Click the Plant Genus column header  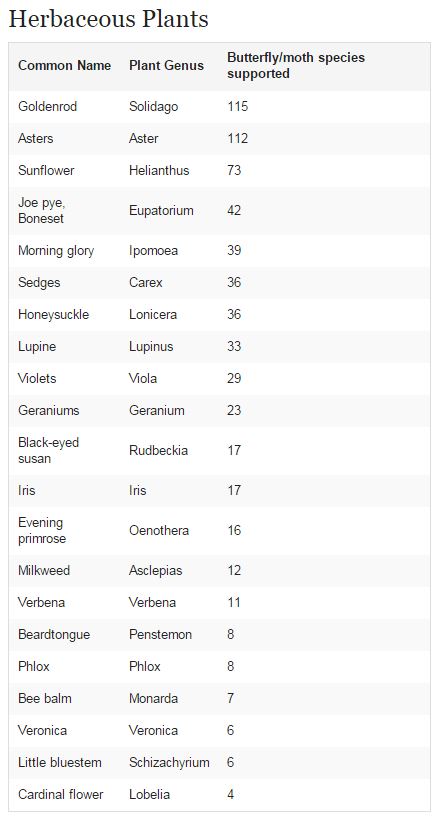coord(167,65)
